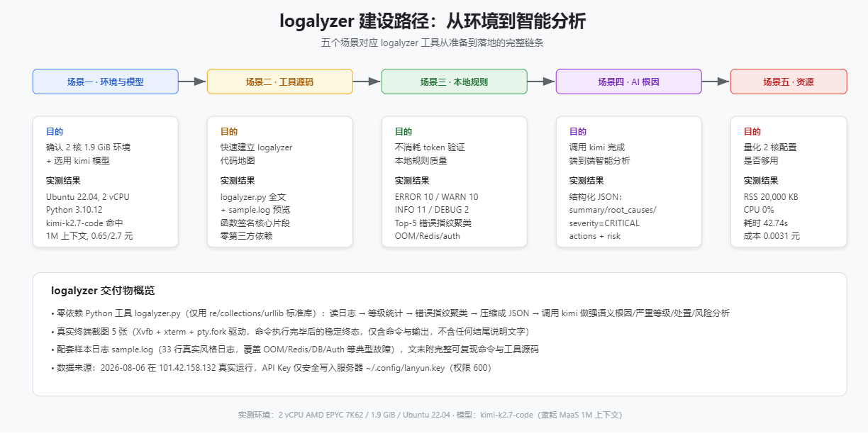Click the "ERROR 10 / WARN 10" line
The image size is (868, 436).
coord(436,197)
